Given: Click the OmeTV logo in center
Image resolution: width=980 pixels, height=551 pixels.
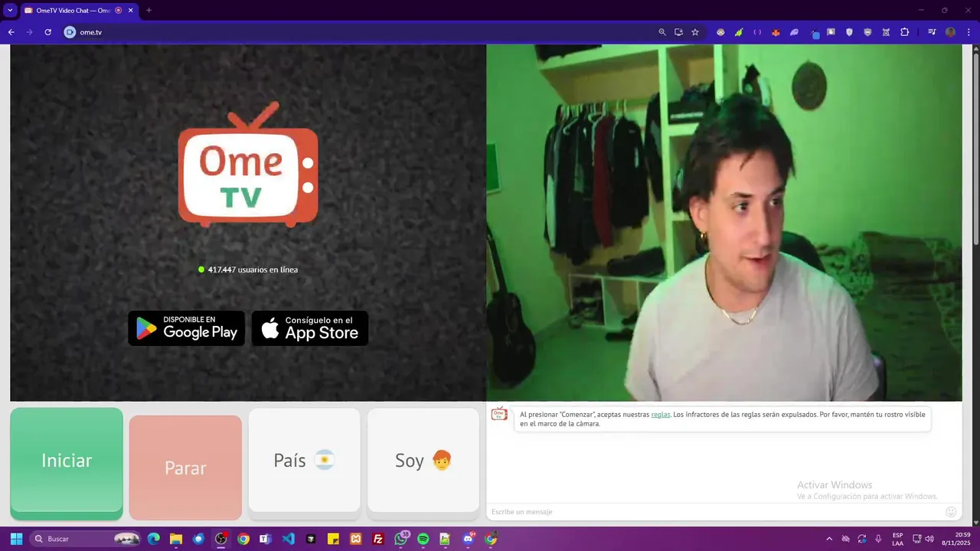Looking at the screenshot, I should pyautogui.click(x=248, y=165).
